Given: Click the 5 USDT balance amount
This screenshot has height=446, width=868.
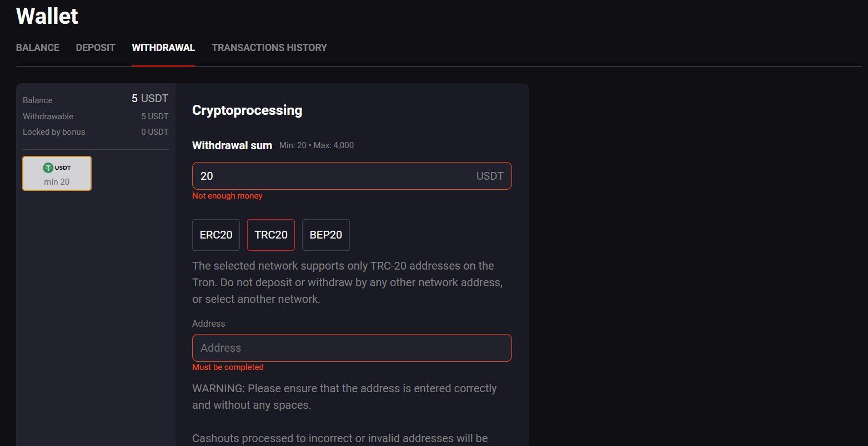Looking at the screenshot, I should pos(150,99).
